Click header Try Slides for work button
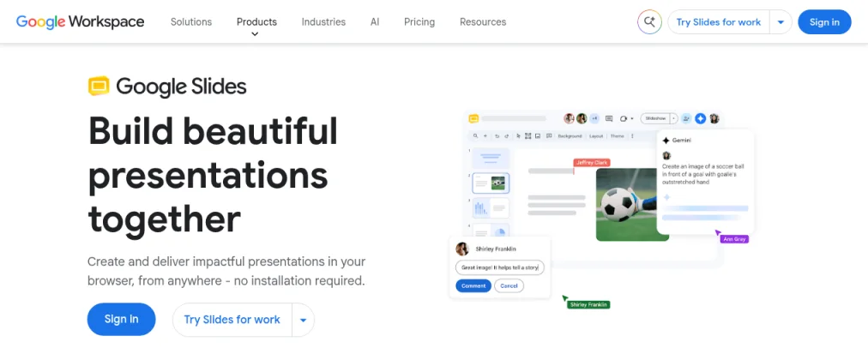Screen dimensions: 868x360 pyautogui.click(x=719, y=22)
